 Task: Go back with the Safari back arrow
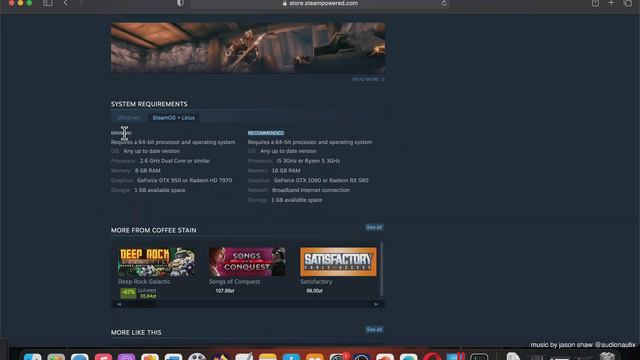pyautogui.click(x=66, y=3)
